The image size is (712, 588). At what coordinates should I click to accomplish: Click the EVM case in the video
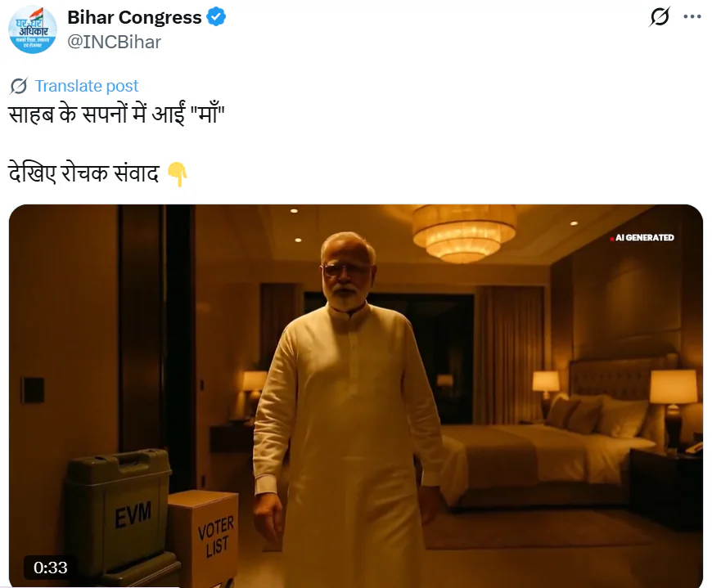(119, 513)
